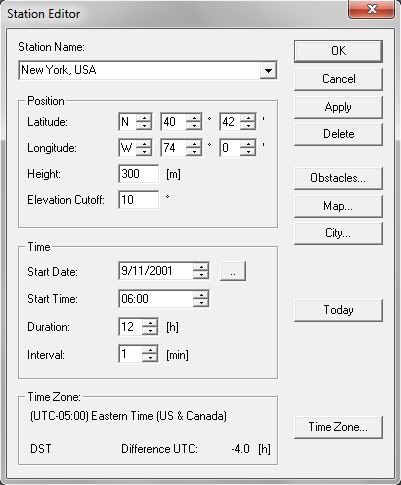The image size is (401, 485).
Task: Decrease latitude minutes with down arrow
Action: pyautogui.click(x=248, y=126)
